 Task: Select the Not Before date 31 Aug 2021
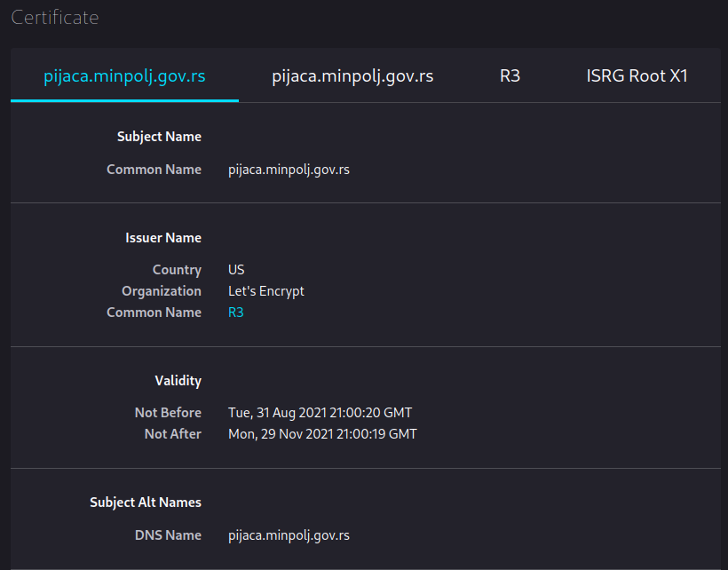pos(295,413)
